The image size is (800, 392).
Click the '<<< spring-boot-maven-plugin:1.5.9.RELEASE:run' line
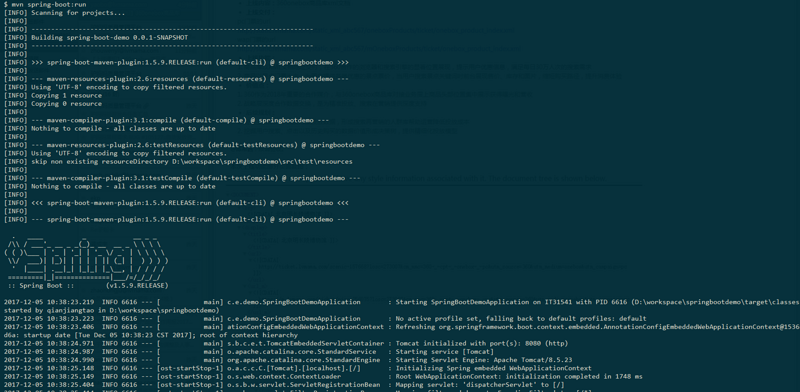176,203
